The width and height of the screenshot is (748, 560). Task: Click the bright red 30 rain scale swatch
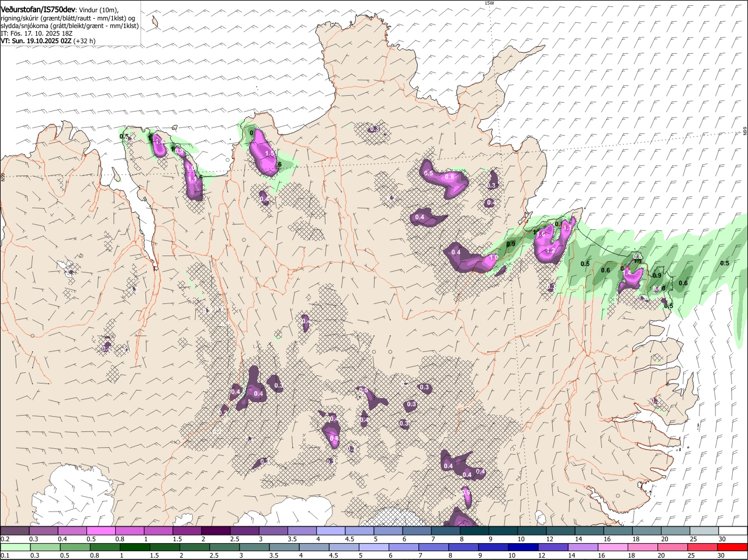[x=732, y=547]
